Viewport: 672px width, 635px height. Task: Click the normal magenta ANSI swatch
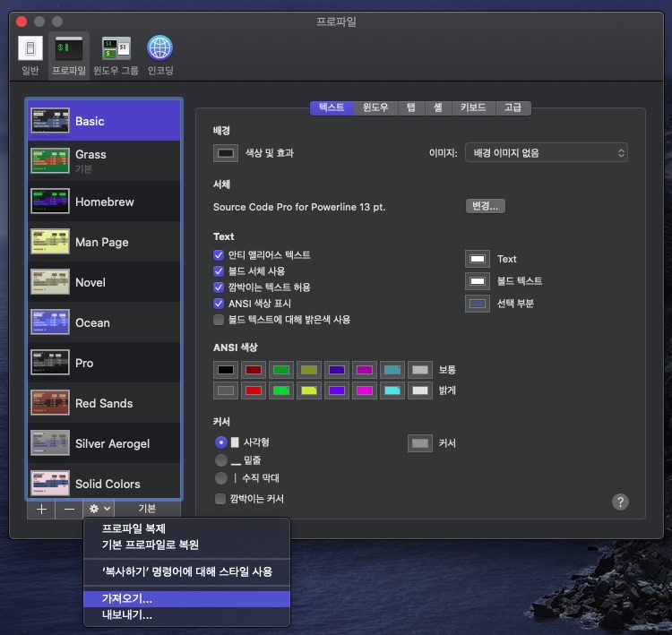(365, 370)
